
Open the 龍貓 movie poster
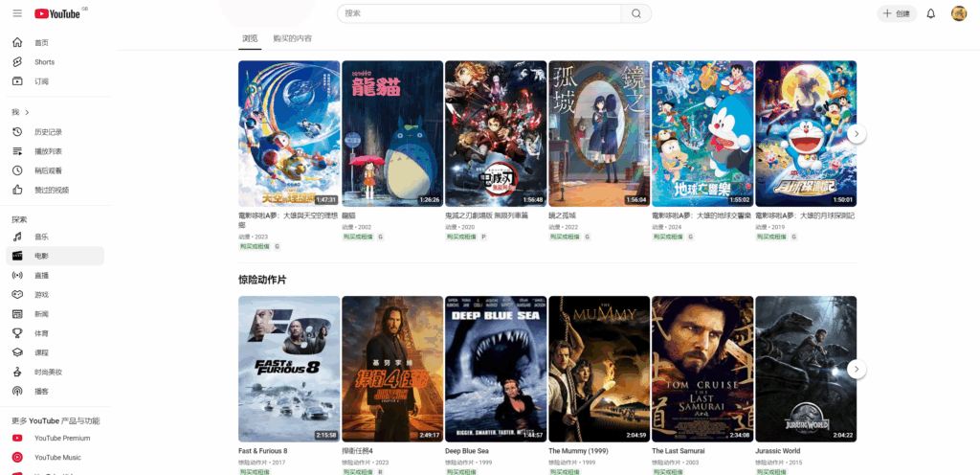click(x=392, y=133)
